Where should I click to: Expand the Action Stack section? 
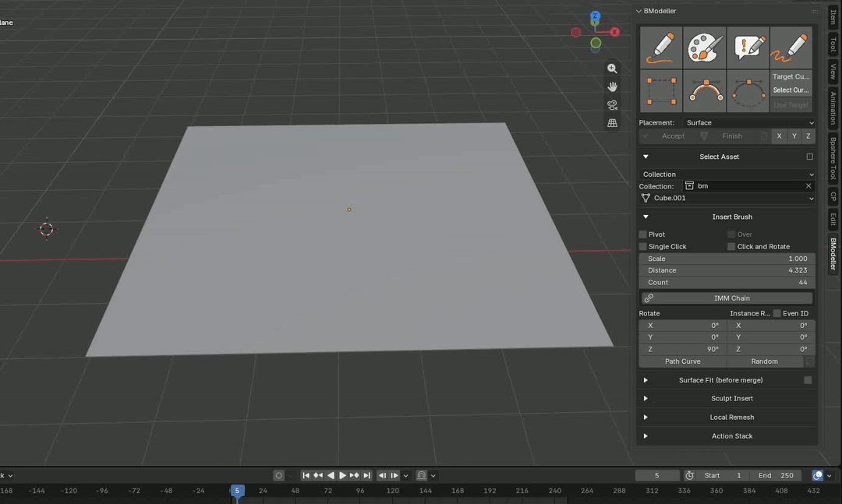coord(646,435)
